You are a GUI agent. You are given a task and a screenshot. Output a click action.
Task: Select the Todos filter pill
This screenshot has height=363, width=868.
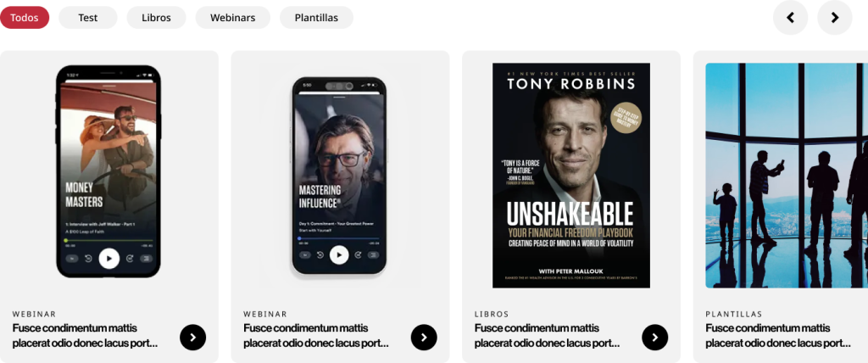pyautogui.click(x=25, y=18)
